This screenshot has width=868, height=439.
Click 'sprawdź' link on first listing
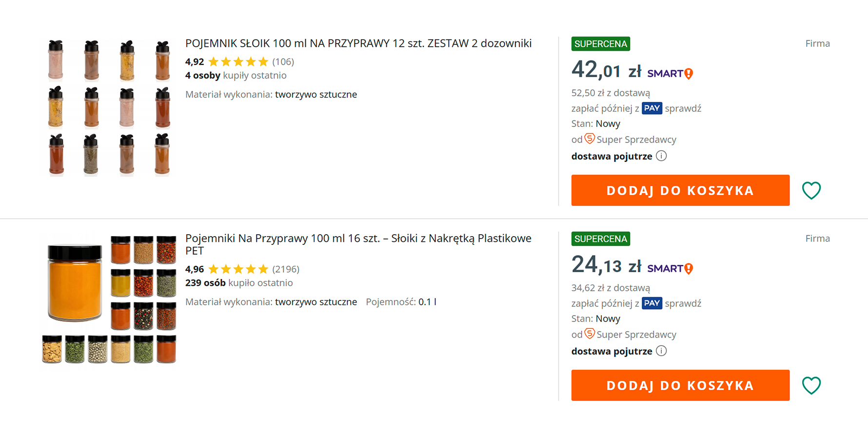click(x=683, y=108)
